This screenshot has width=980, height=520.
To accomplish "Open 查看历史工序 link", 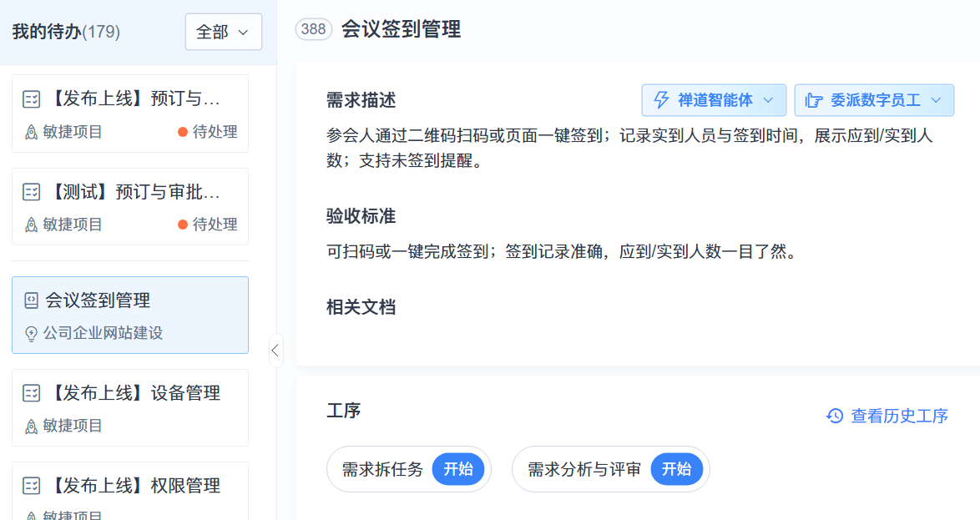I will [x=899, y=416].
